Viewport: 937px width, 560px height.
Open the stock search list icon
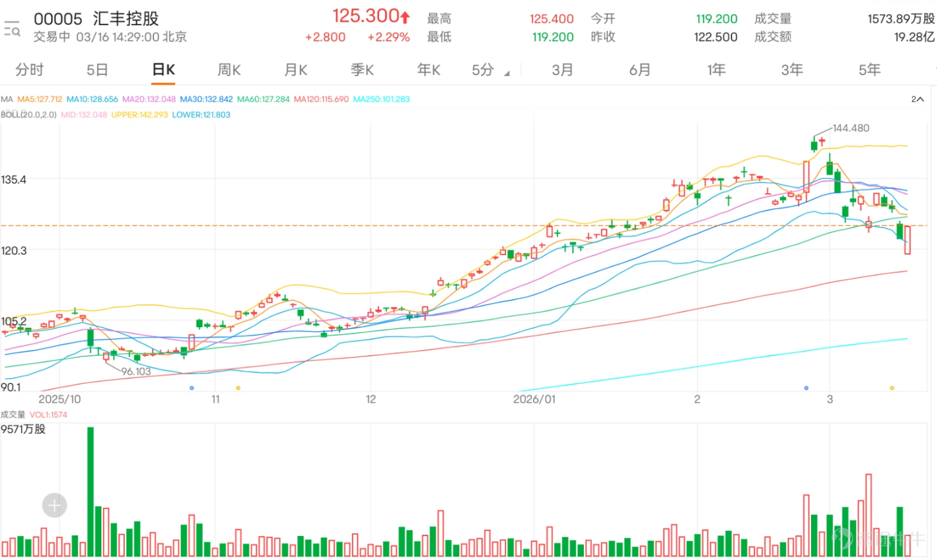click(x=12, y=28)
